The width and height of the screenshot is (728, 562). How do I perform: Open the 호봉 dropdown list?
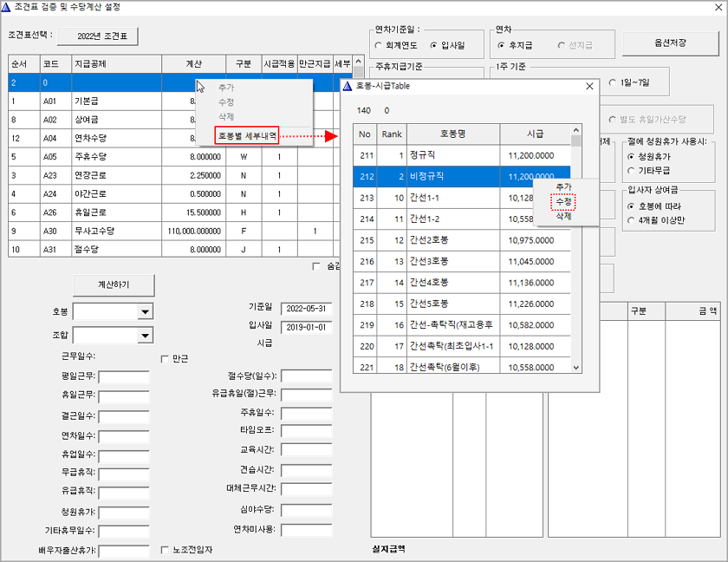(145, 312)
